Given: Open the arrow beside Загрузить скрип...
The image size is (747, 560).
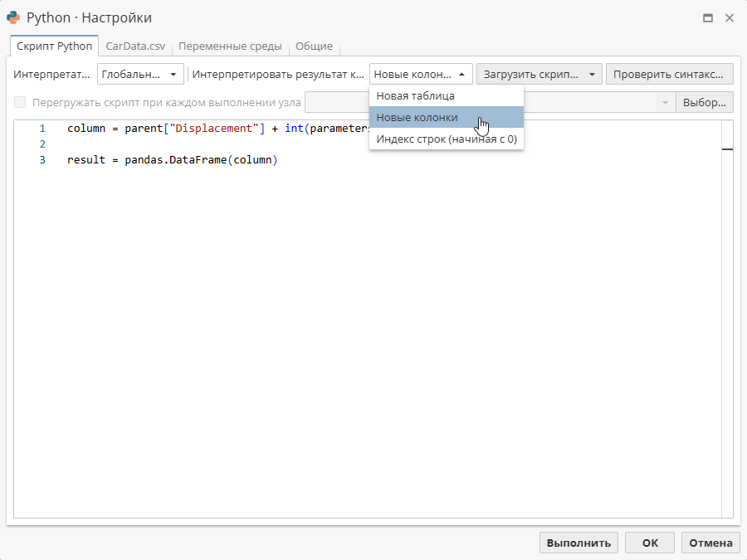Looking at the screenshot, I should (x=592, y=74).
